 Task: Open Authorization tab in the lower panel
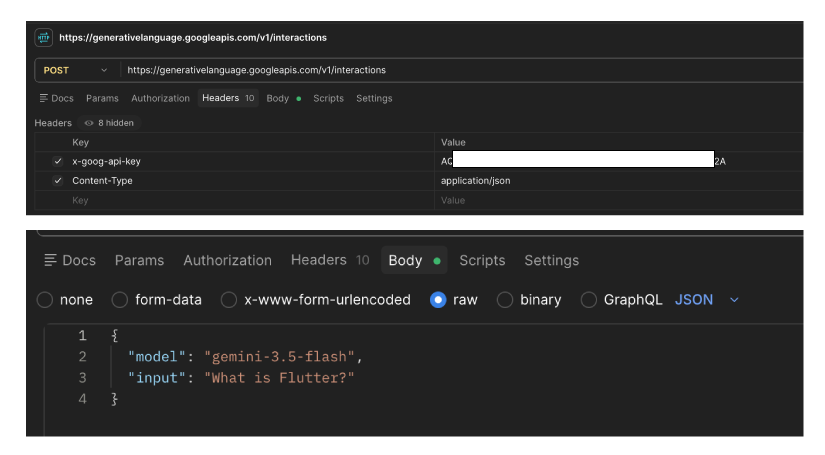(227, 260)
